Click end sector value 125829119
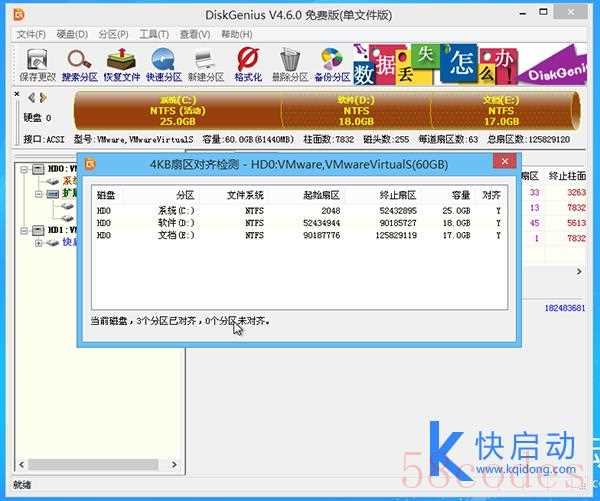 [396, 235]
